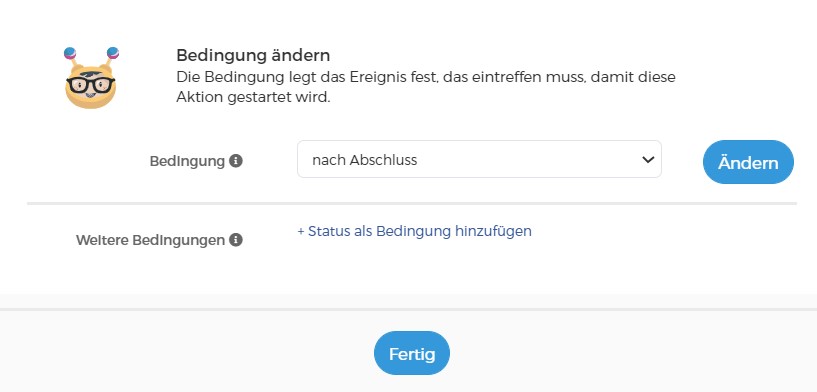Screen dimensions: 817x392
Task: Open the Bedingung dropdown chevron arrow
Action: [x=648, y=160]
